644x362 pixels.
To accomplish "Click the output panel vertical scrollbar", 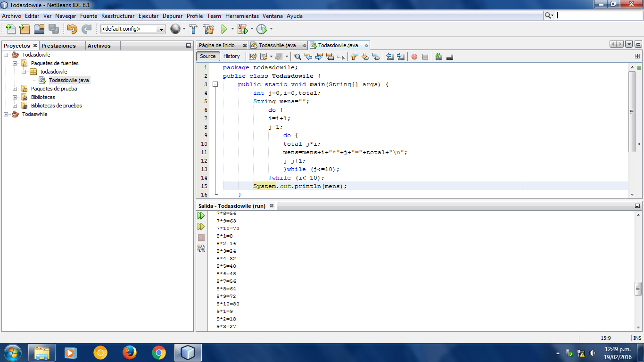I will 638,270.
